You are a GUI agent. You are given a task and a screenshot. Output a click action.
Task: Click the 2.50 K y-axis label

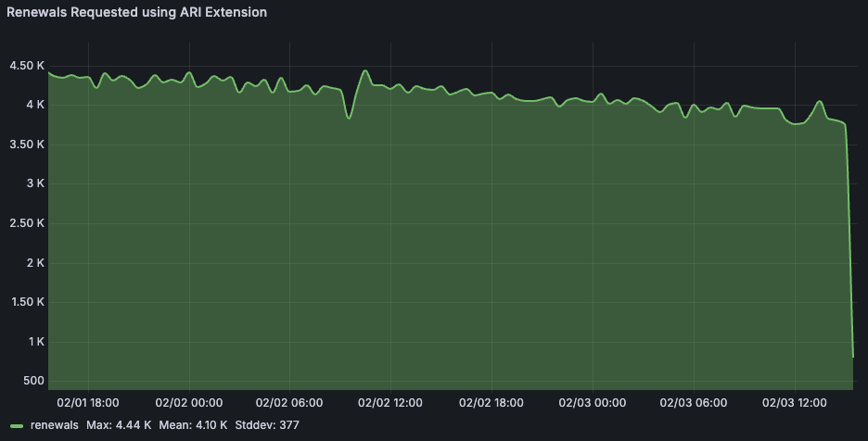tap(25, 223)
